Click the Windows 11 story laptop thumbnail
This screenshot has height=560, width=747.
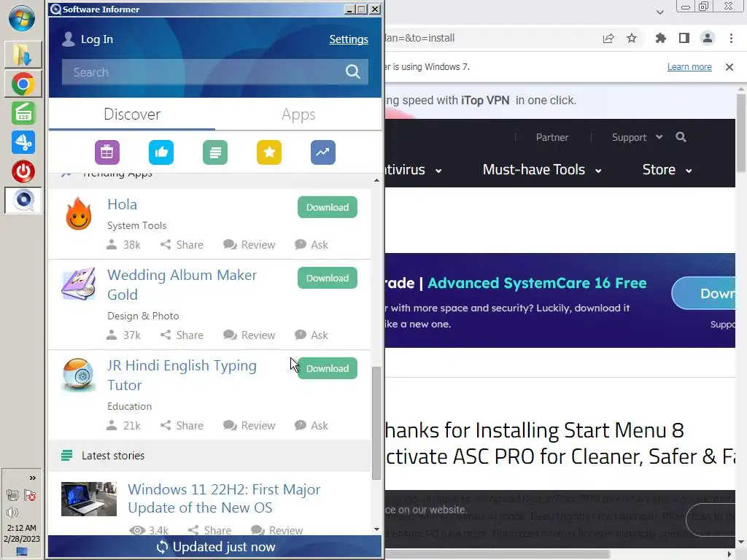(x=88, y=499)
